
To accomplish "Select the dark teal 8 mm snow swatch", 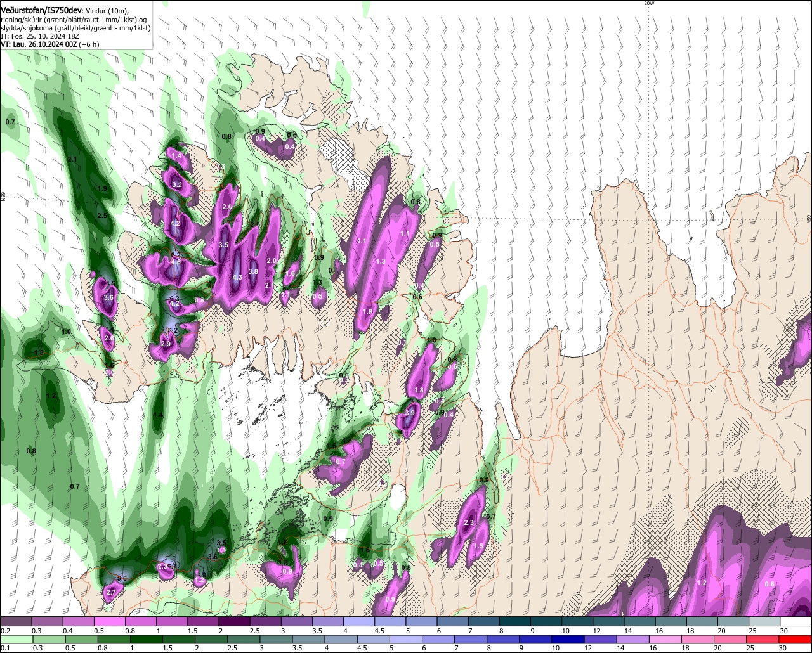I will coord(515,622).
